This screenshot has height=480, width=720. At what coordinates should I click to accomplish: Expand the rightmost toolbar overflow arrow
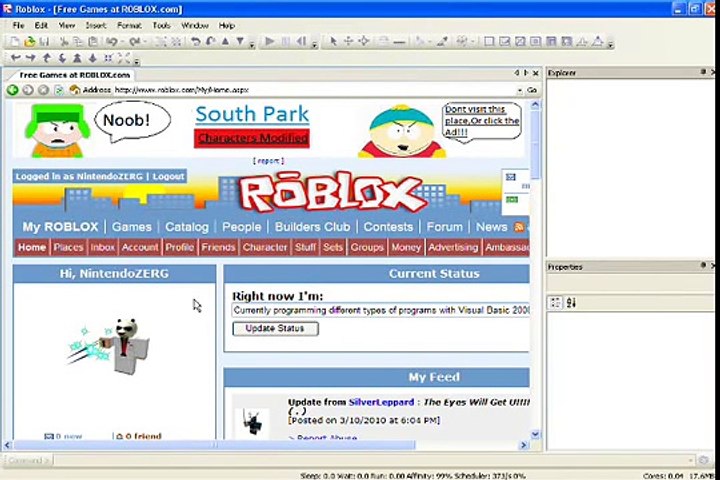(x=610, y=45)
